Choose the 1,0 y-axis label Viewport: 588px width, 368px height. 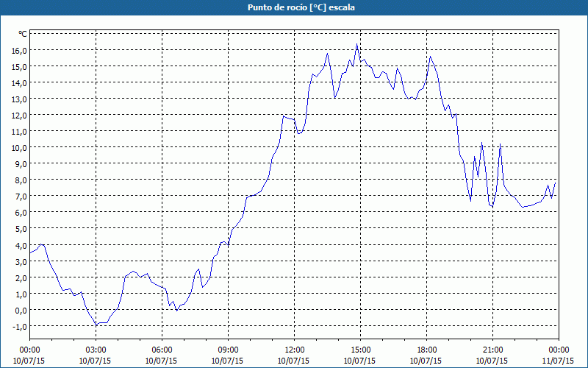coord(21,294)
